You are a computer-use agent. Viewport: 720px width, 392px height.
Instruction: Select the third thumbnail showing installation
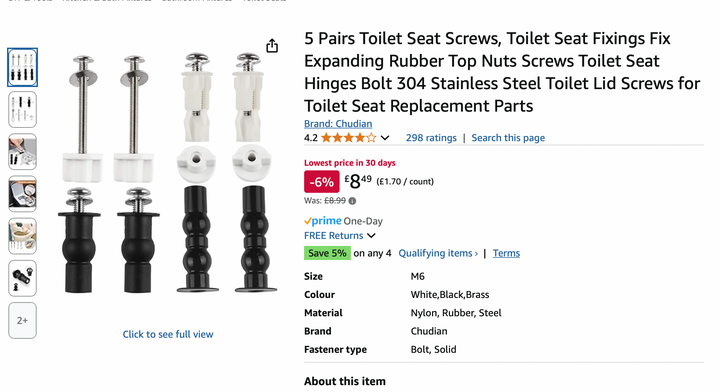[x=22, y=151]
